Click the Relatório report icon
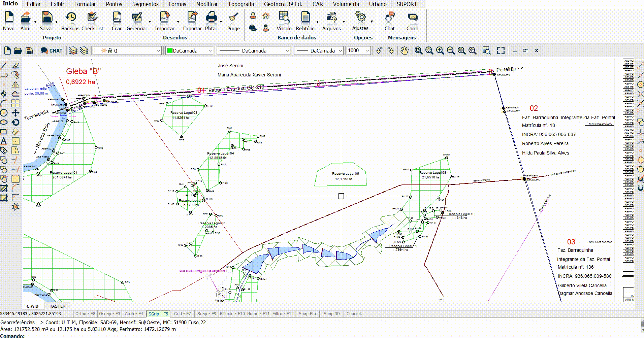The image size is (644, 338). coord(305,18)
